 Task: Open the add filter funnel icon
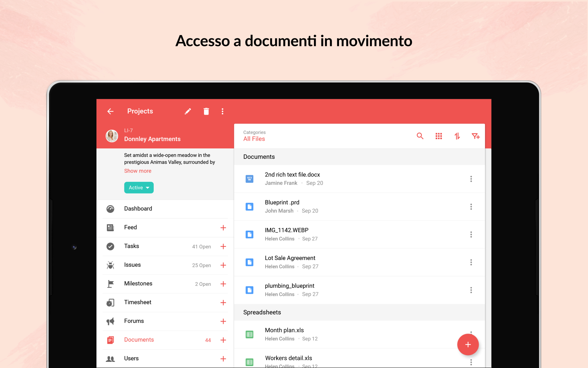click(476, 136)
